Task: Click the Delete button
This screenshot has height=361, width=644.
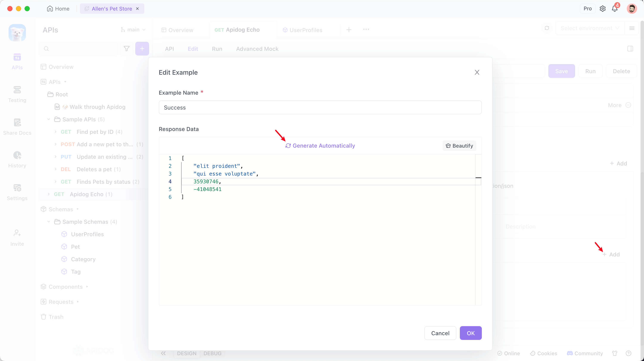Action: [x=621, y=71]
